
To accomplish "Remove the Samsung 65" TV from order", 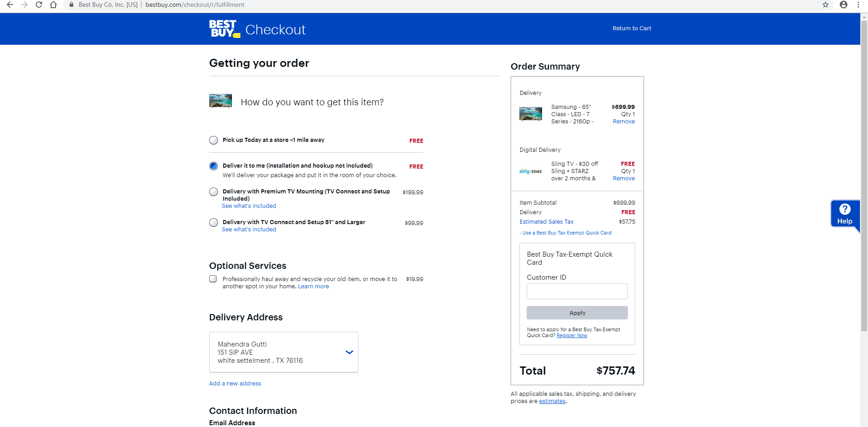I will point(623,122).
